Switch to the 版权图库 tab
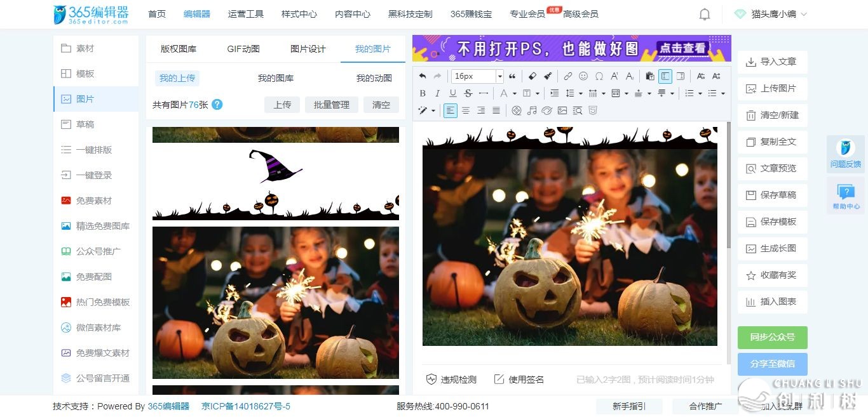 point(179,49)
